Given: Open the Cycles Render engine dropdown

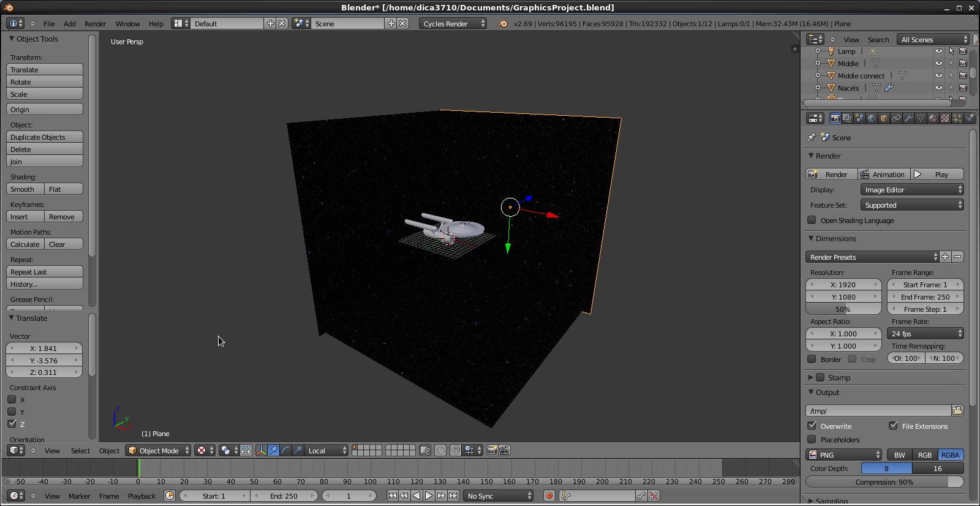Looking at the screenshot, I should click(x=453, y=23).
